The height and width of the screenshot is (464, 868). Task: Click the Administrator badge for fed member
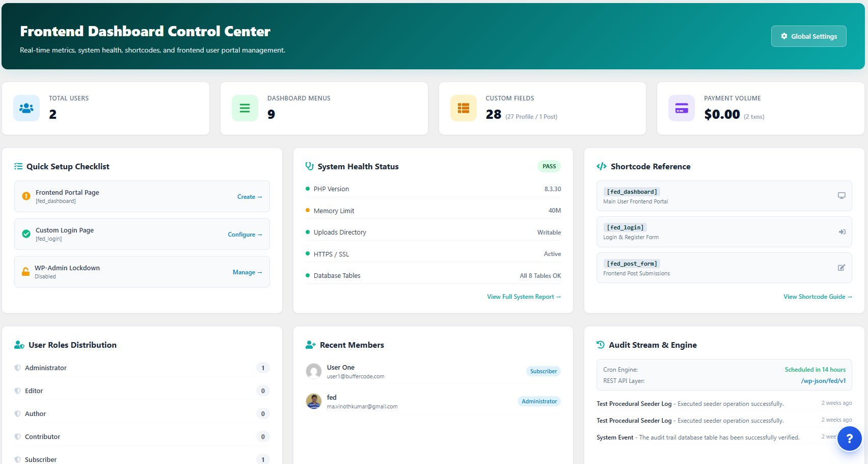tap(539, 401)
